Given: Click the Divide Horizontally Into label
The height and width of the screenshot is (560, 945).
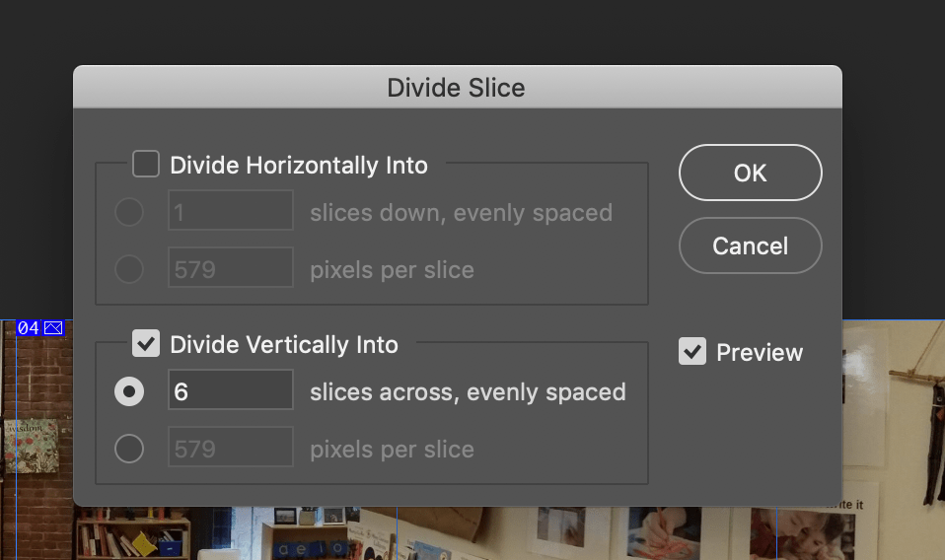Looking at the screenshot, I should coord(299,165).
